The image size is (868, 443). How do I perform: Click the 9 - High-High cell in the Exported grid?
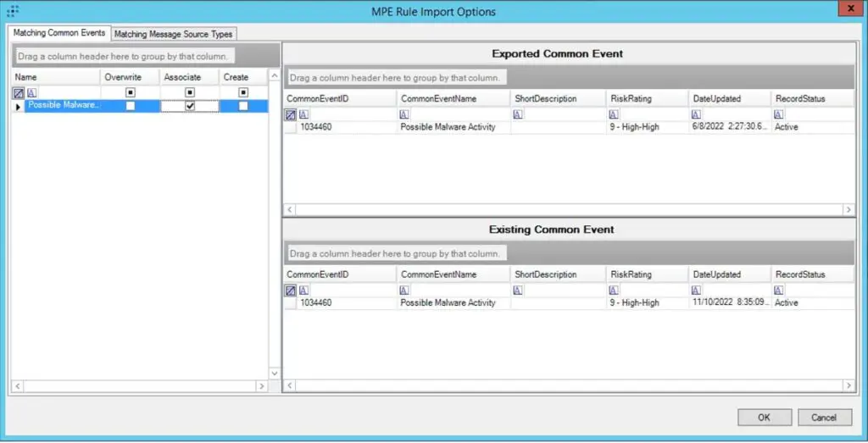(647, 127)
